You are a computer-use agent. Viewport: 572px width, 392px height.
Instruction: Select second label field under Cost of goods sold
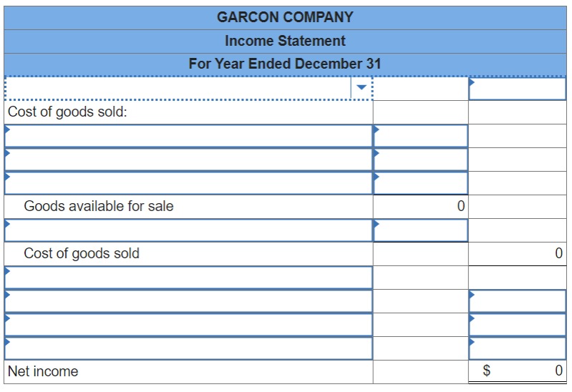[188, 160]
